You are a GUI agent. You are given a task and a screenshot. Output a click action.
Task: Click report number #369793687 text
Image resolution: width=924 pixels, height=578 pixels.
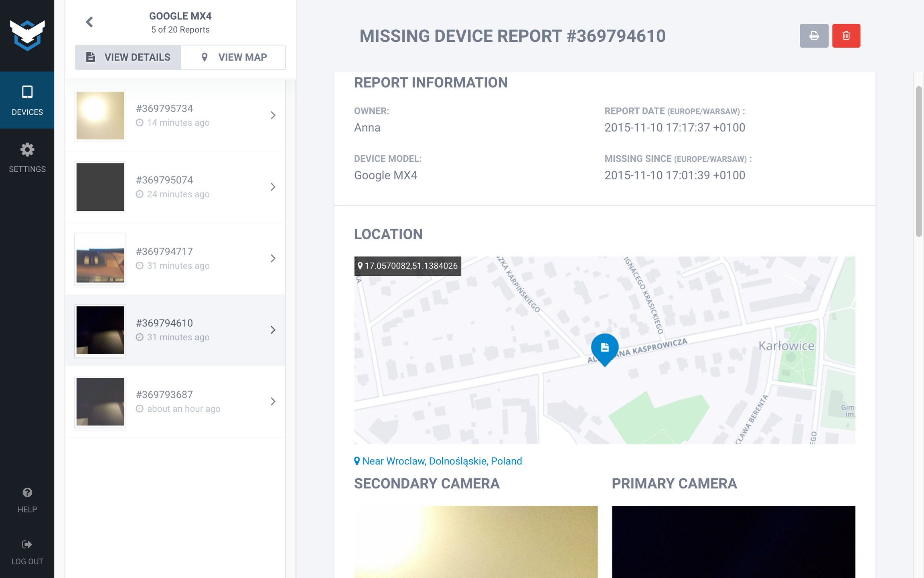point(164,395)
